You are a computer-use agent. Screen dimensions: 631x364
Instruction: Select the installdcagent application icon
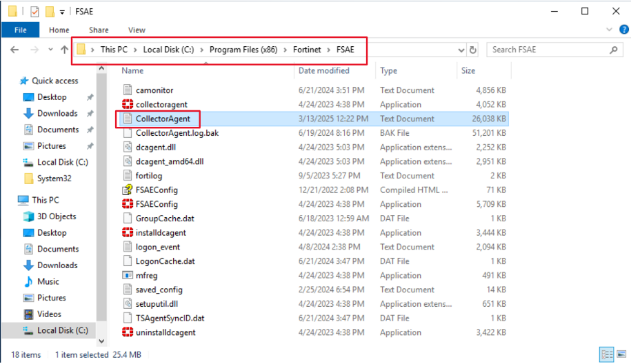click(x=128, y=232)
